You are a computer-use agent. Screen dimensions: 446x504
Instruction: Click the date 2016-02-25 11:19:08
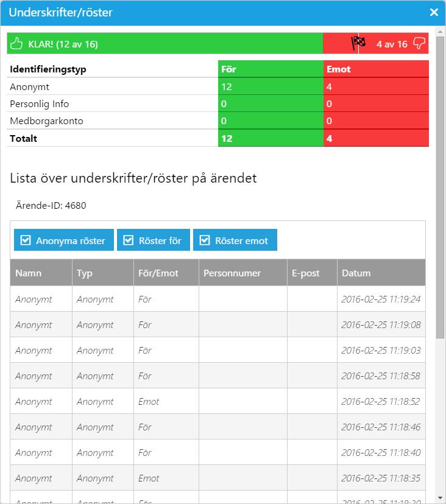(x=381, y=325)
